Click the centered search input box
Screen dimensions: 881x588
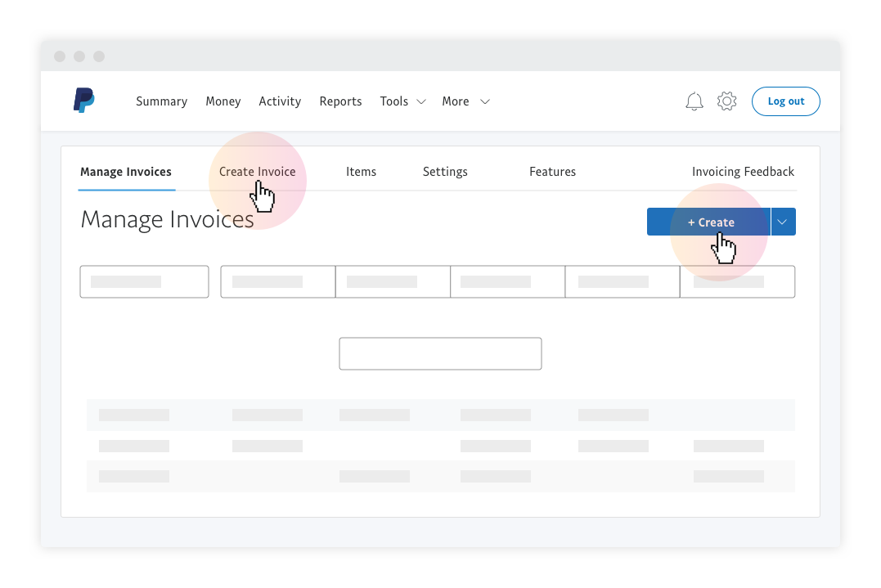coord(440,353)
